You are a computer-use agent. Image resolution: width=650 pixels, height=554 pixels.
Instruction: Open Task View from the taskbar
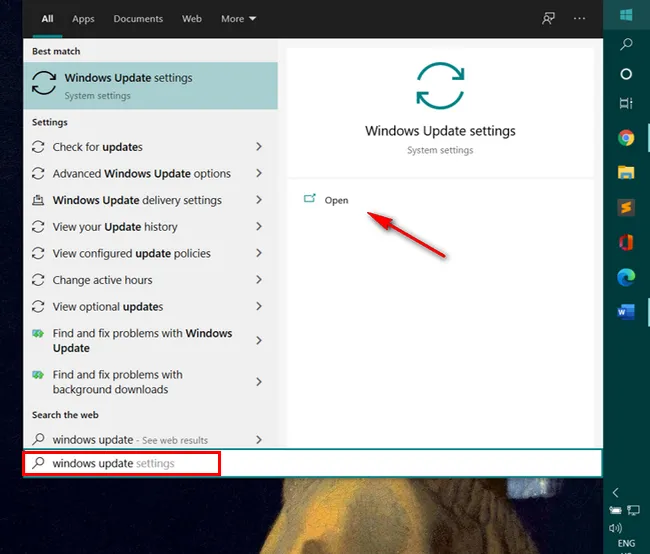626,103
